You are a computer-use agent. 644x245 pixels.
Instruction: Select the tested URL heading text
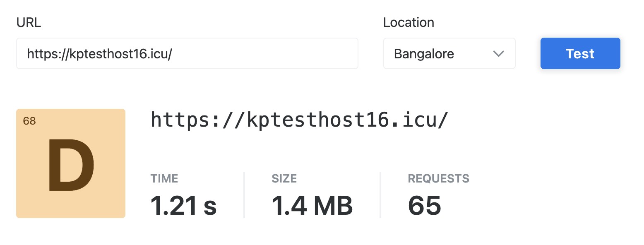[299, 120]
